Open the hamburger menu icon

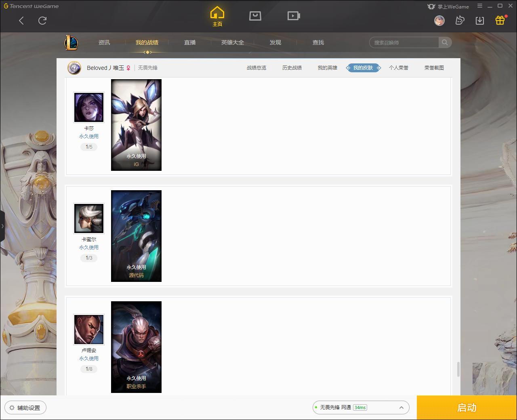point(480,6)
